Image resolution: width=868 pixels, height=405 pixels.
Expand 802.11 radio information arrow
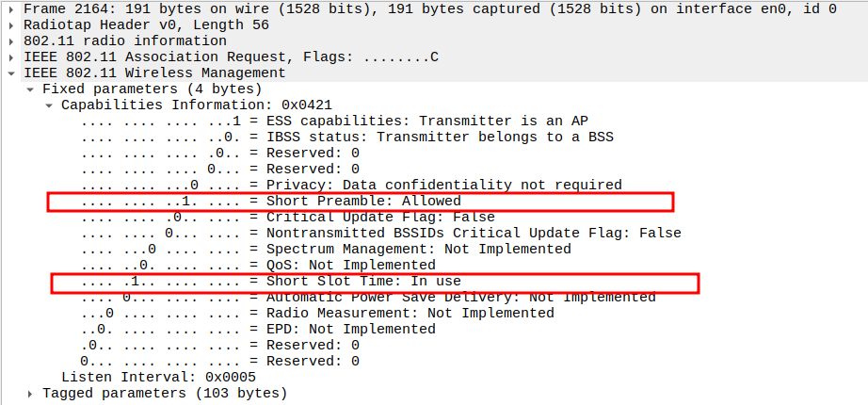pos(10,40)
